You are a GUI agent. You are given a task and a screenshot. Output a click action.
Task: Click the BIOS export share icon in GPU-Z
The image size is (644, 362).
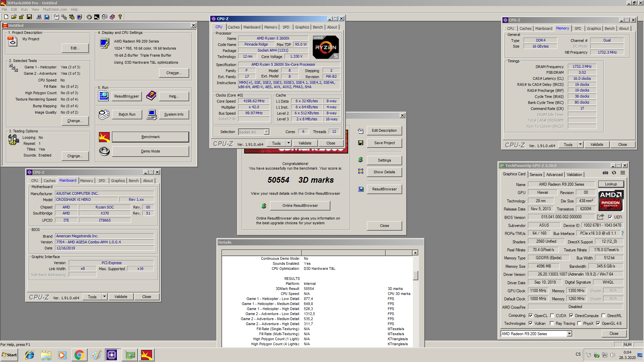tap(600, 217)
